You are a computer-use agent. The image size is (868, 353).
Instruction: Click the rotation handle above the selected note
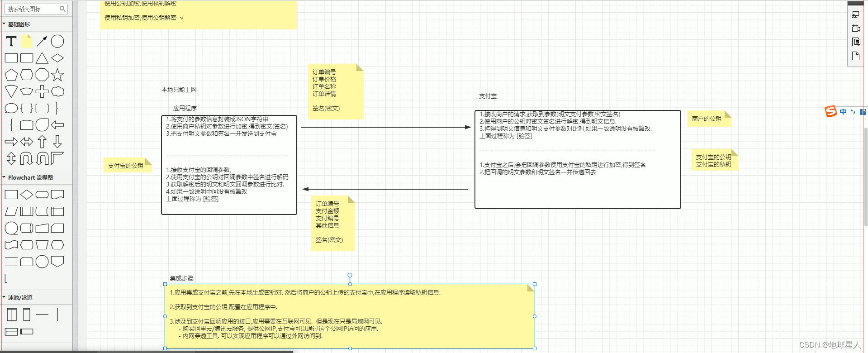click(350, 275)
